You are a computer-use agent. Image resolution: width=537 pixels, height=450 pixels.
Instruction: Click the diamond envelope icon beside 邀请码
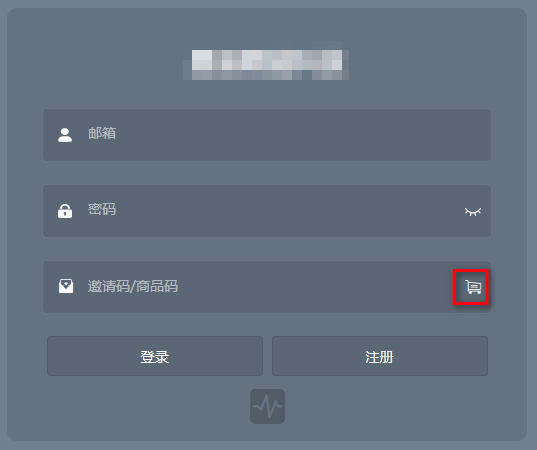point(66,286)
